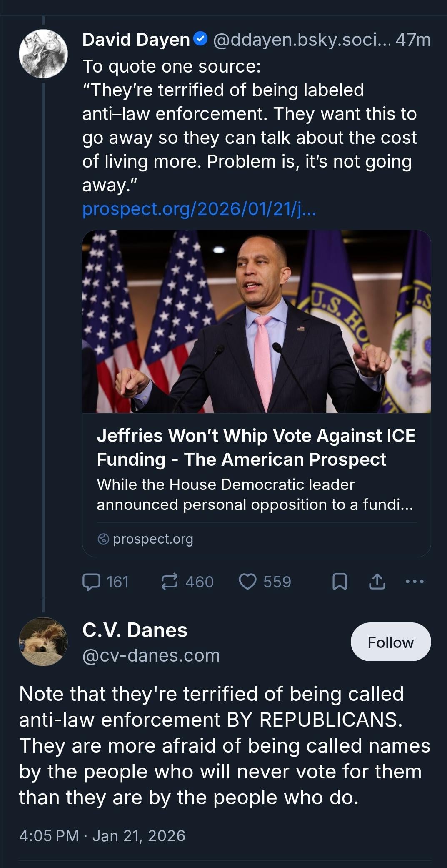Image resolution: width=447 pixels, height=868 pixels.
Task: Reply to David Dayen's post
Action: (x=92, y=582)
